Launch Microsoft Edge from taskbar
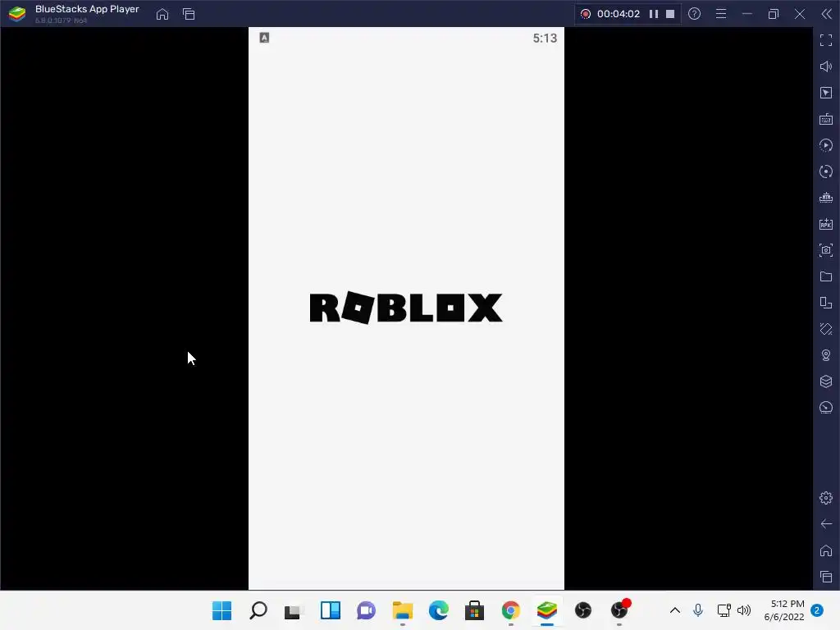The height and width of the screenshot is (630, 840). tap(438, 610)
